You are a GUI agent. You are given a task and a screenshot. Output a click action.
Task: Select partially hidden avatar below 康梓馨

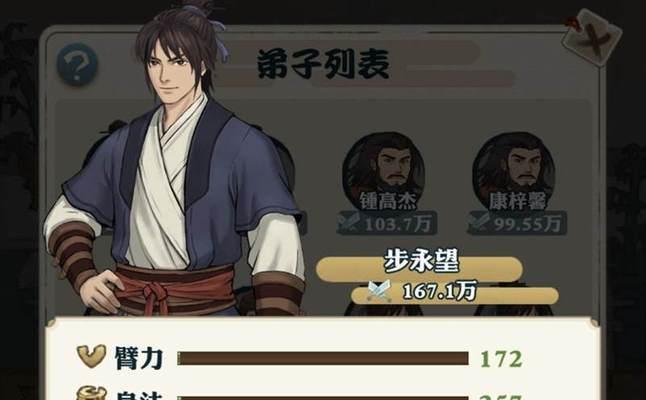[x=513, y=311]
